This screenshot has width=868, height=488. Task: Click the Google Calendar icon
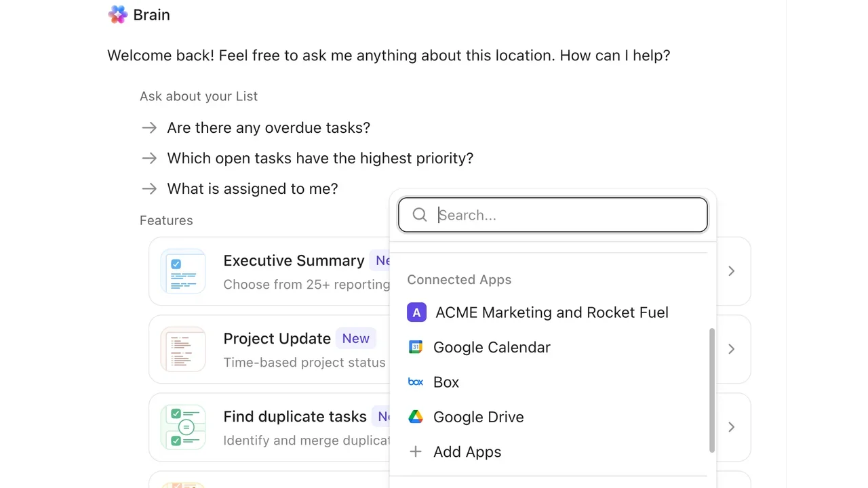click(x=416, y=347)
